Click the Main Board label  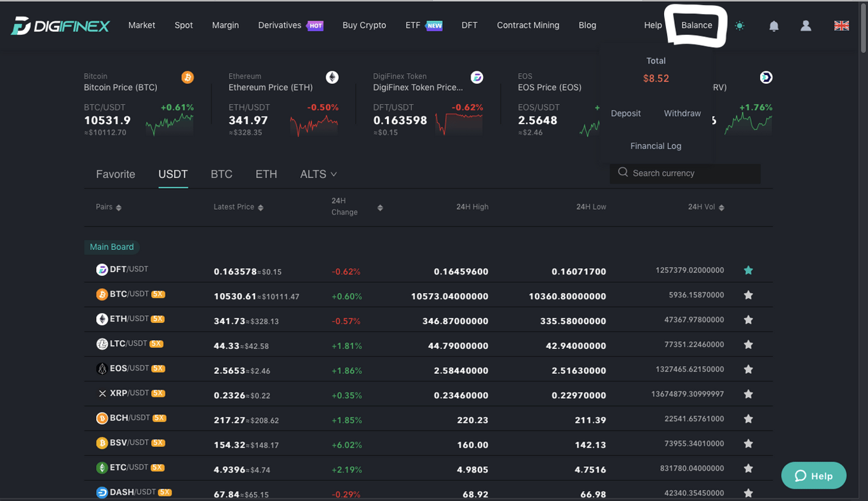[x=112, y=247]
